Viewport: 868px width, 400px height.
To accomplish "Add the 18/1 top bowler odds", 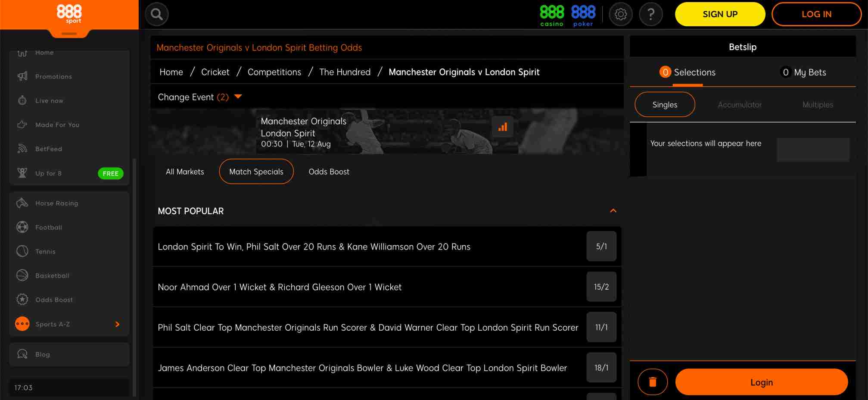I will coord(601,368).
